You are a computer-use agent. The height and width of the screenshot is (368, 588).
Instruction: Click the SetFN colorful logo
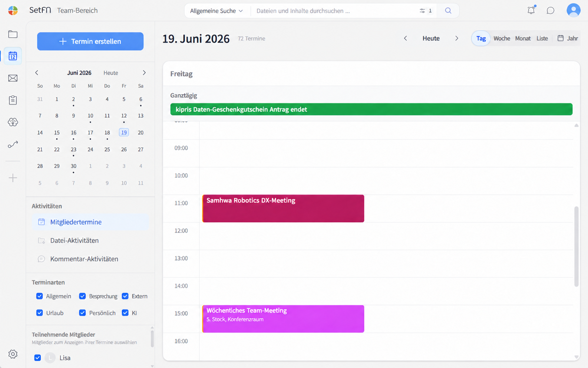tap(13, 10)
